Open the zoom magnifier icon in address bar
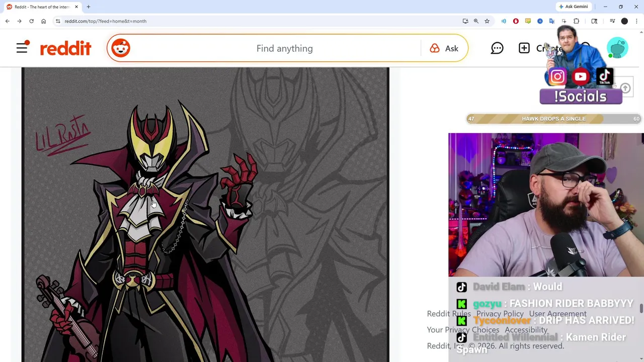 point(476,21)
